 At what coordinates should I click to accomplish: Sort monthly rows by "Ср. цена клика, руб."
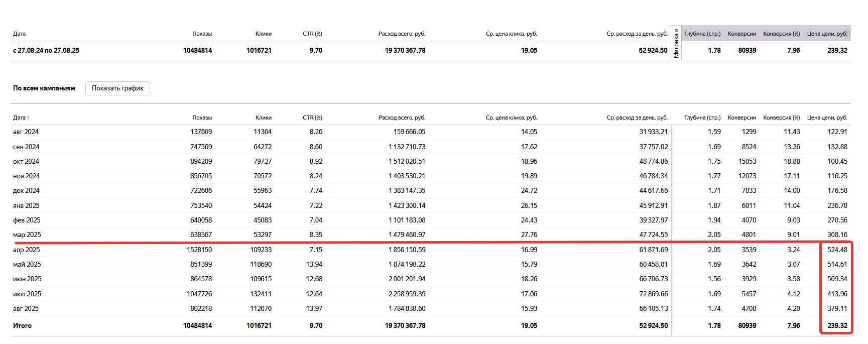511,118
